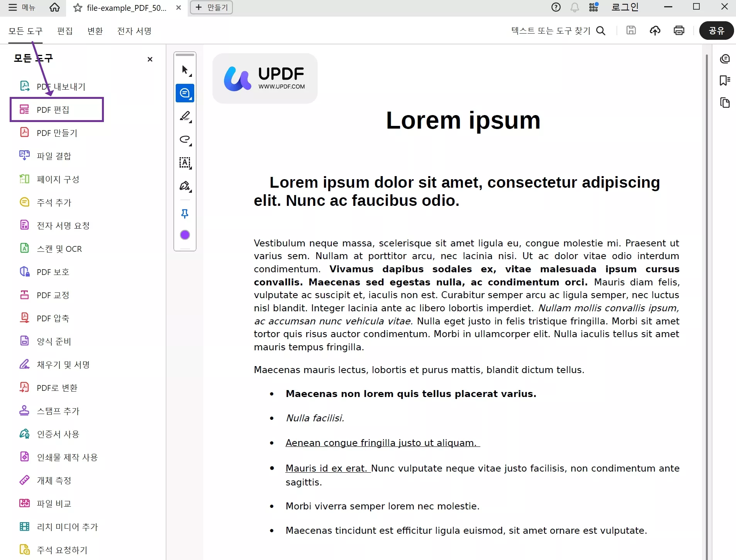Select the drawing pen tool
This screenshot has height=560, width=736.
click(x=185, y=117)
